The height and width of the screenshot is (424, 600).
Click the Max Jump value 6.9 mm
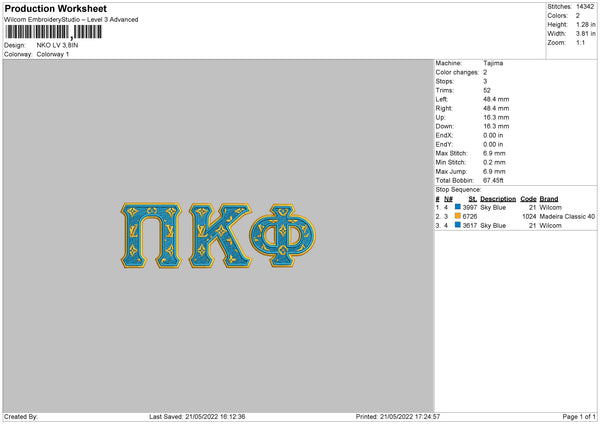pos(494,171)
